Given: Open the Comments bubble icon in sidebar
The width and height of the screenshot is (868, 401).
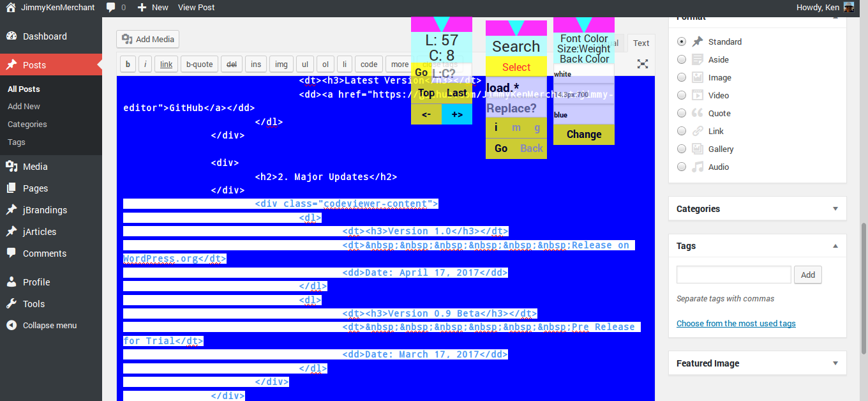Looking at the screenshot, I should (11, 253).
